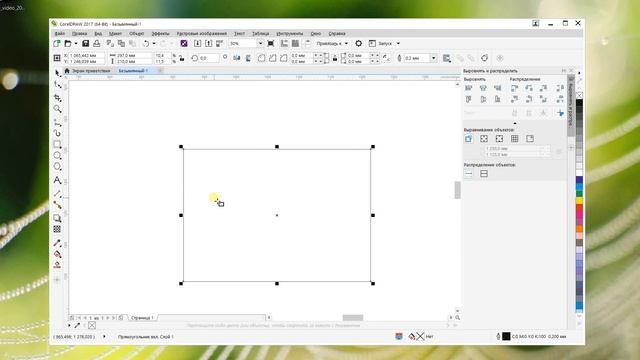
Task: Switch to the Welcome screen tab
Action: [x=88, y=71]
